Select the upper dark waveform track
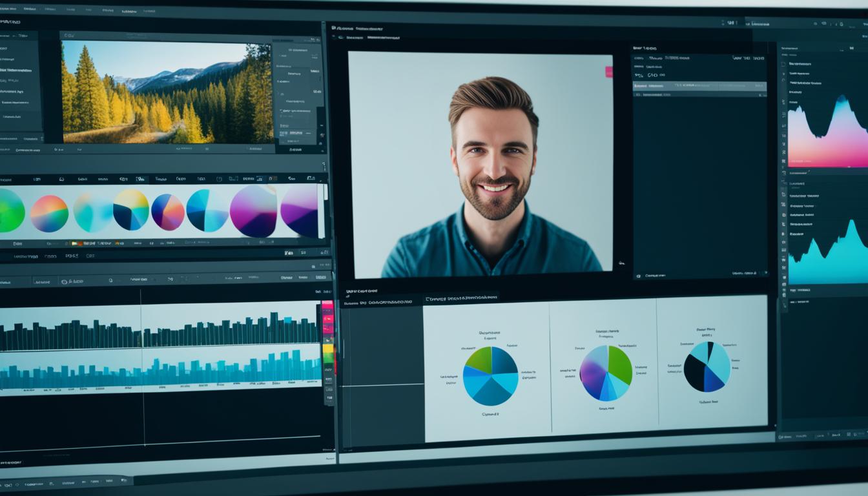The width and height of the screenshot is (868, 496). click(x=161, y=333)
